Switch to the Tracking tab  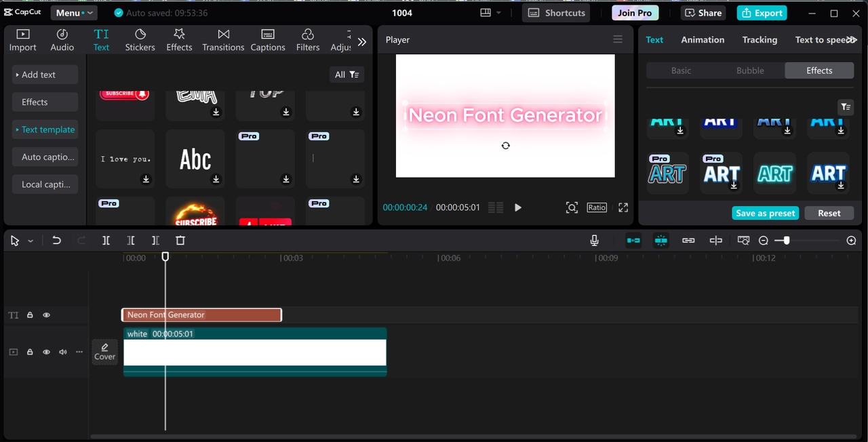click(x=759, y=40)
